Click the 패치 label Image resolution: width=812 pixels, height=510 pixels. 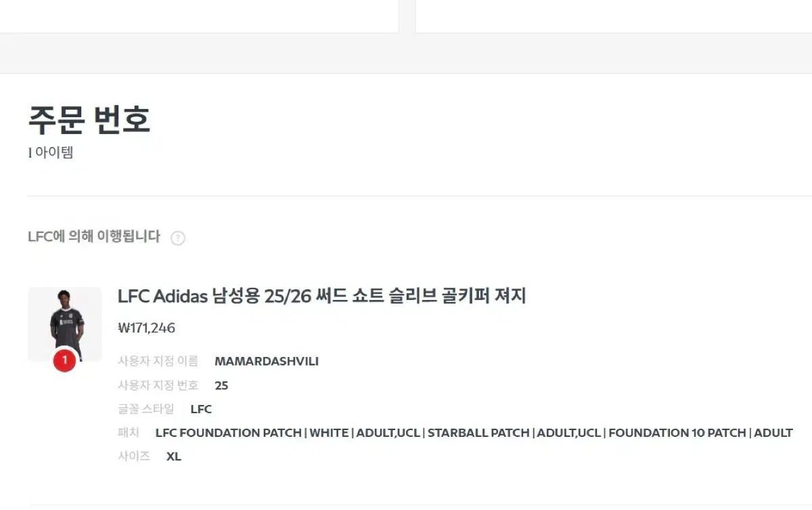(x=129, y=433)
